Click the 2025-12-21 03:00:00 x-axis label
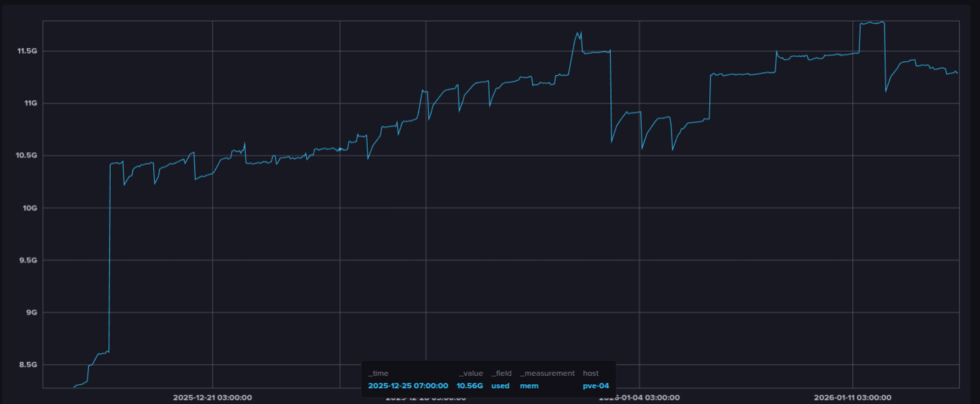The image size is (980, 404). coord(212,397)
